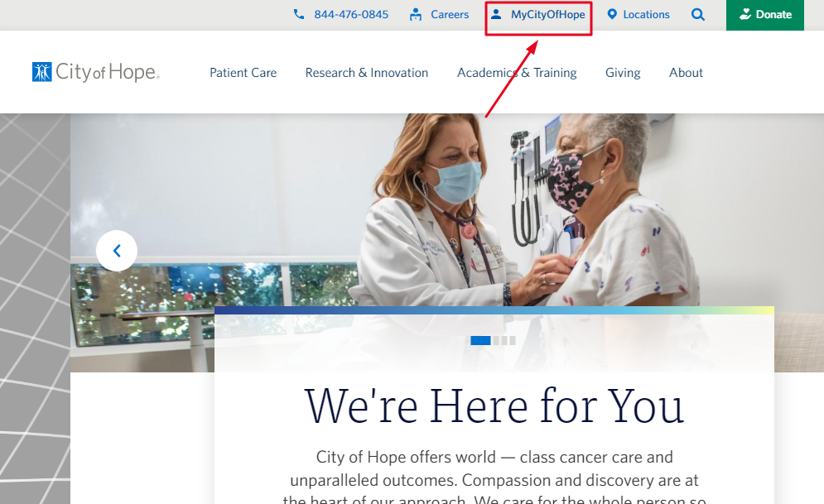Go home via City of Hope logo

pyautogui.click(x=95, y=72)
